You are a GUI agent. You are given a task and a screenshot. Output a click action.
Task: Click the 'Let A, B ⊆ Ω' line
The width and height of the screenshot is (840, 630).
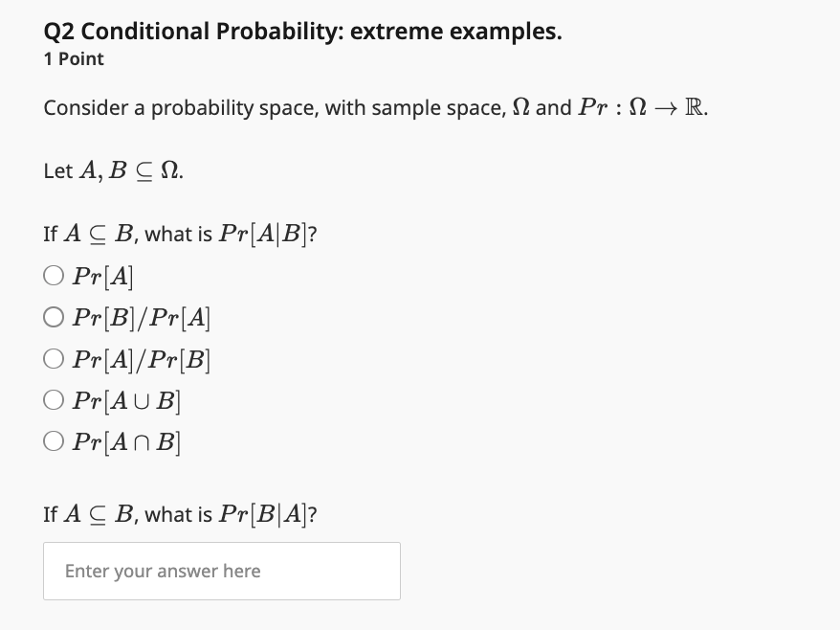click(113, 171)
